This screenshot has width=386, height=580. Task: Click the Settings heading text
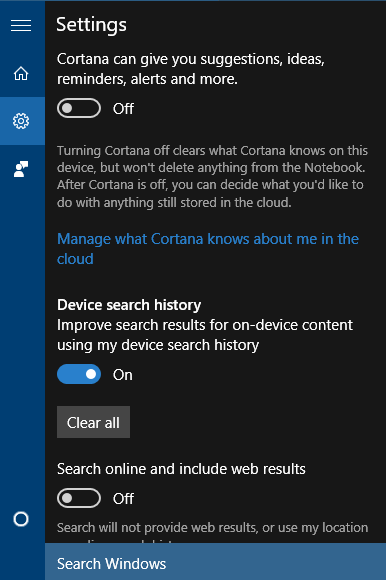91,25
